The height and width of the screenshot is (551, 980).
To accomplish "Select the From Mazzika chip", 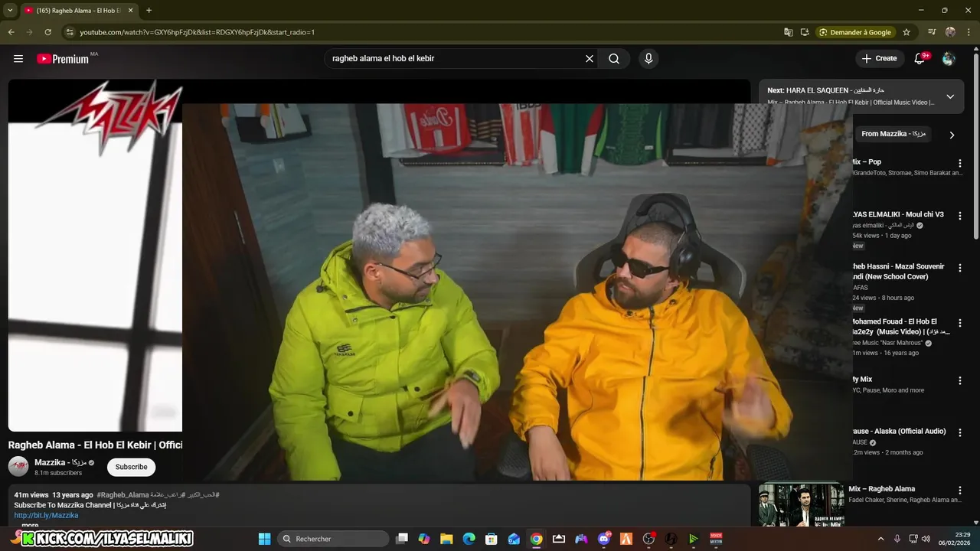I will pos(893,134).
